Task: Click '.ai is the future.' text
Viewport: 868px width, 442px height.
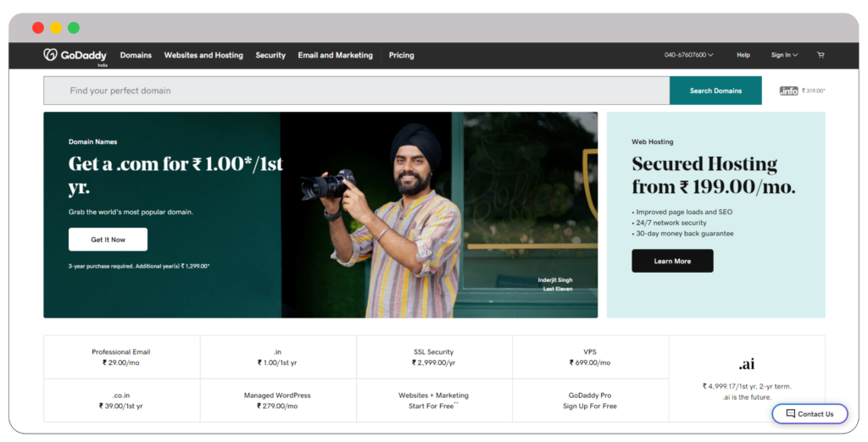Action: (747, 397)
